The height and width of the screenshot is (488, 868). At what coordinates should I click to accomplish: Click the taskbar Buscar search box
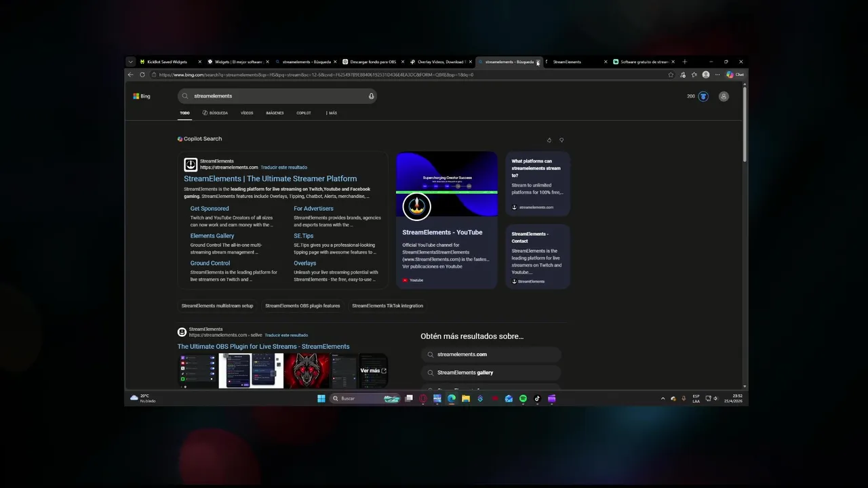point(365,399)
